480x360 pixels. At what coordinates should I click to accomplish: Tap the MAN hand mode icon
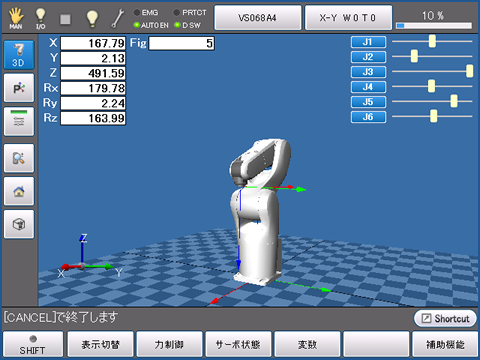point(16,18)
